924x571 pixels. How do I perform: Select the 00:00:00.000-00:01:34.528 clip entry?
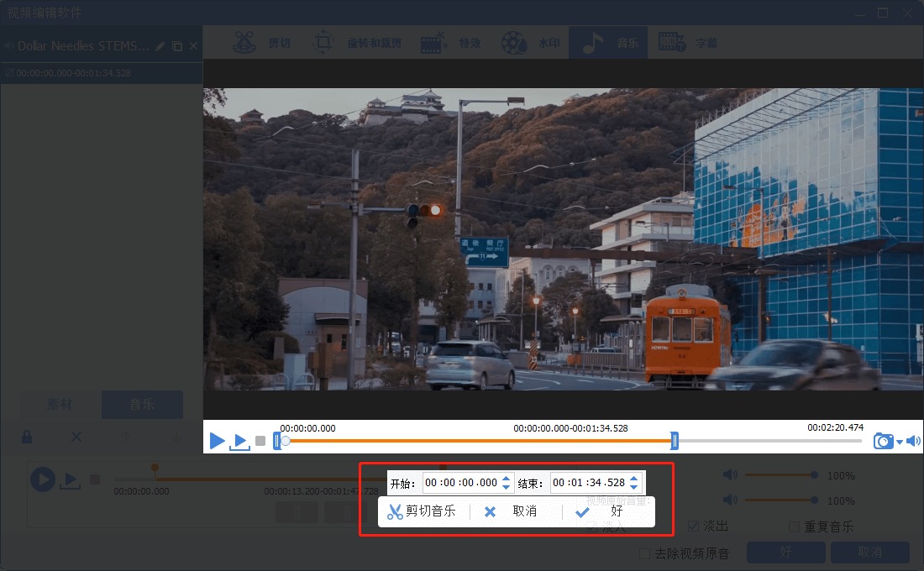[x=102, y=73]
